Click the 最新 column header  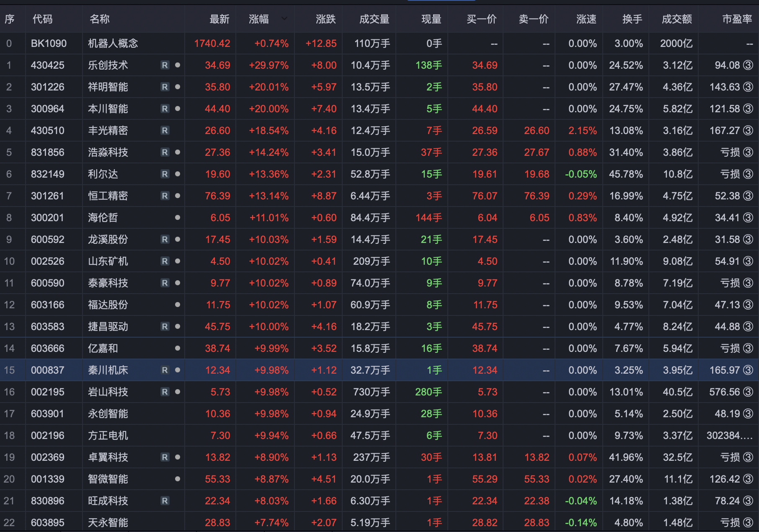219,19
